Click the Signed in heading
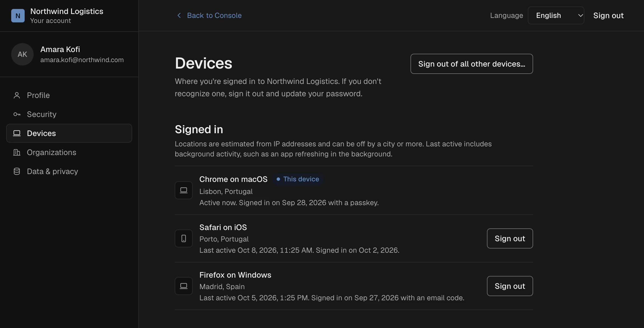Viewport: 644px width, 328px height. pyautogui.click(x=199, y=129)
